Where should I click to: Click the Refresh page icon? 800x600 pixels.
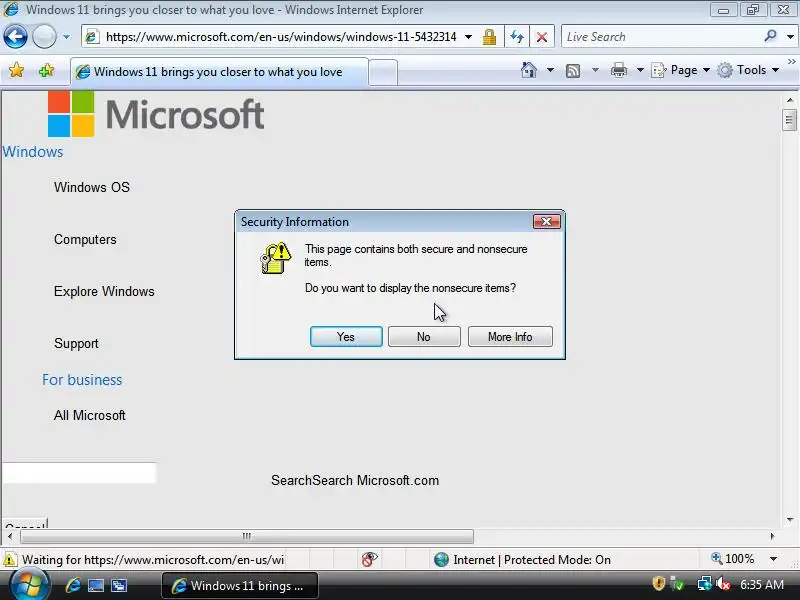tap(517, 37)
